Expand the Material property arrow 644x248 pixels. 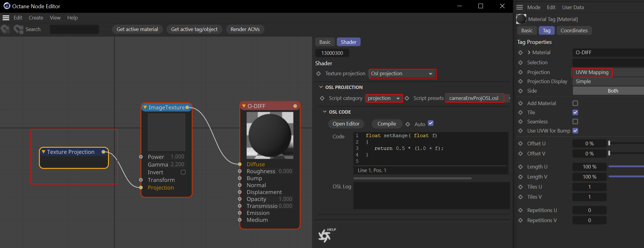click(529, 52)
